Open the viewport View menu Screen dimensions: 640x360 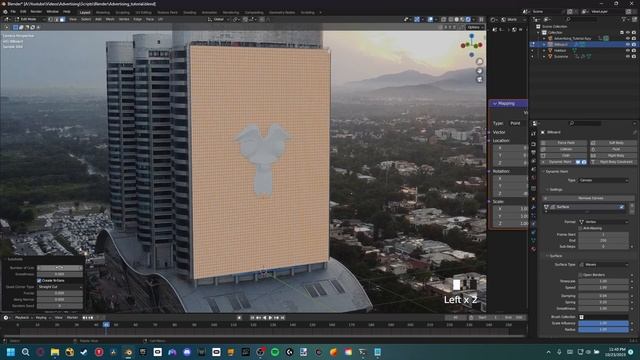73,19
